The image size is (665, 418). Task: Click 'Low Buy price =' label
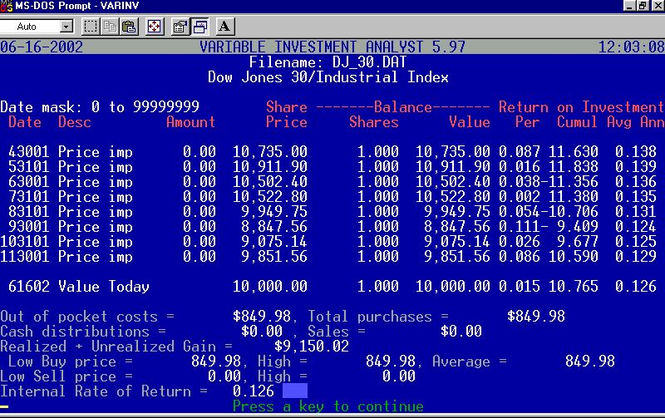tap(70, 362)
